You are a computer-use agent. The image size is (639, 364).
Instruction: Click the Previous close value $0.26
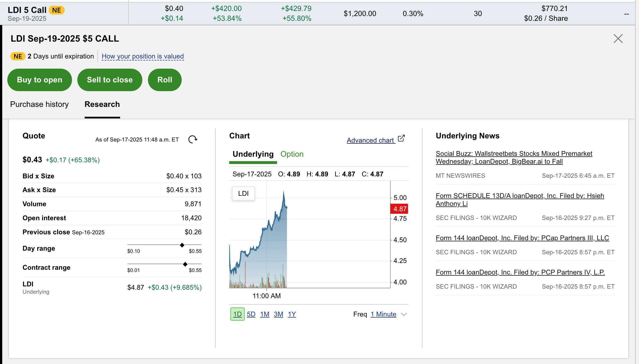coord(193,232)
